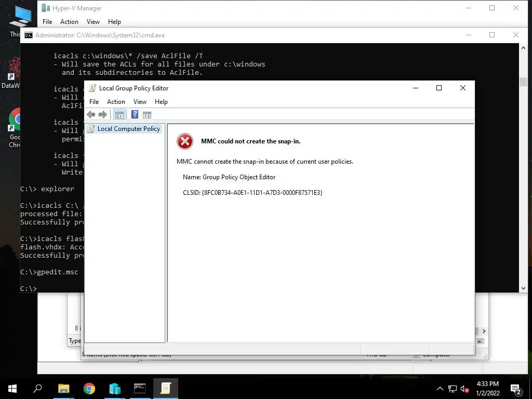Click the cmd.exe scrollbar down arrow
The height and width of the screenshot is (399, 532).
tap(523, 288)
